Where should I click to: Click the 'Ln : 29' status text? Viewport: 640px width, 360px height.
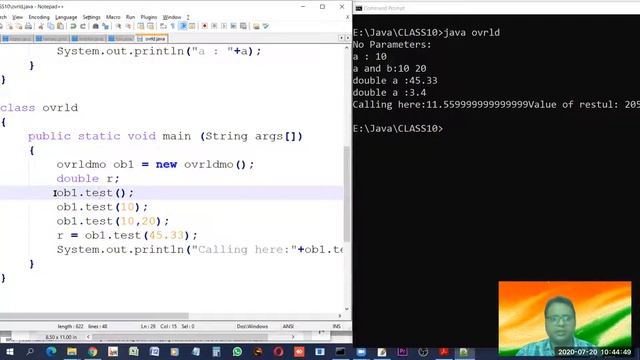[x=148, y=326]
